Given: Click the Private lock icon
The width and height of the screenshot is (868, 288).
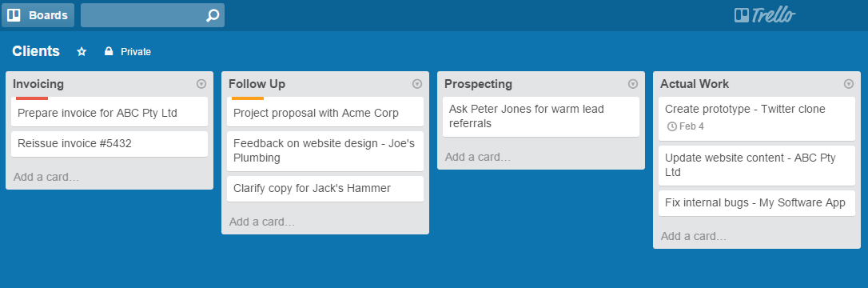Looking at the screenshot, I should point(109,51).
